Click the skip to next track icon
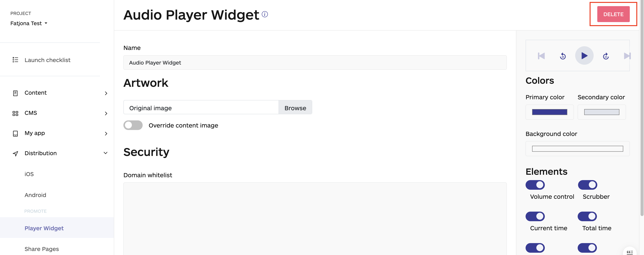The height and width of the screenshot is (255, 644). [627, 56]
